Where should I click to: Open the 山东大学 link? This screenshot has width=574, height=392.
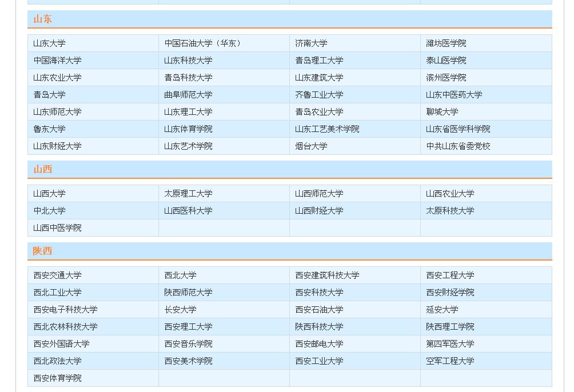pyautogui.click(x=49, y=43)
